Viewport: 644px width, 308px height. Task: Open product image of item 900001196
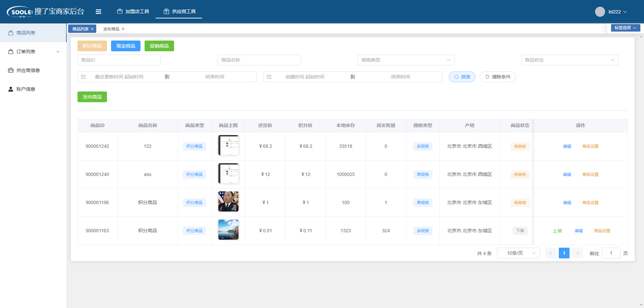coord(228,201)
